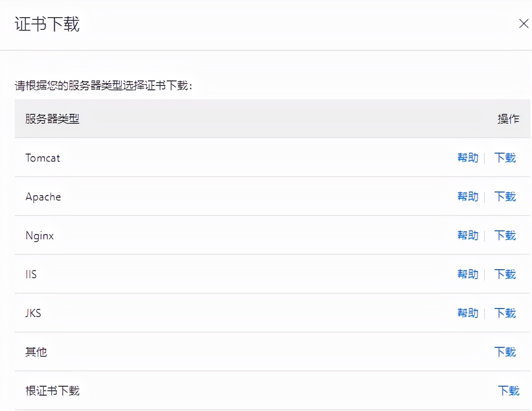Screen dimensions: 532x411
Task: Open help for the Nginx server type
Action: tap(467, 235)
